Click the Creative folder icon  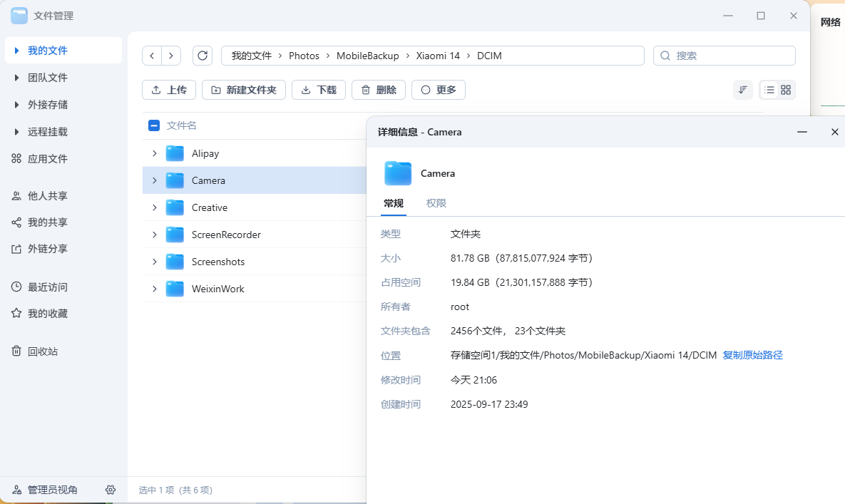pyautogui.click(x=175, y=207)
